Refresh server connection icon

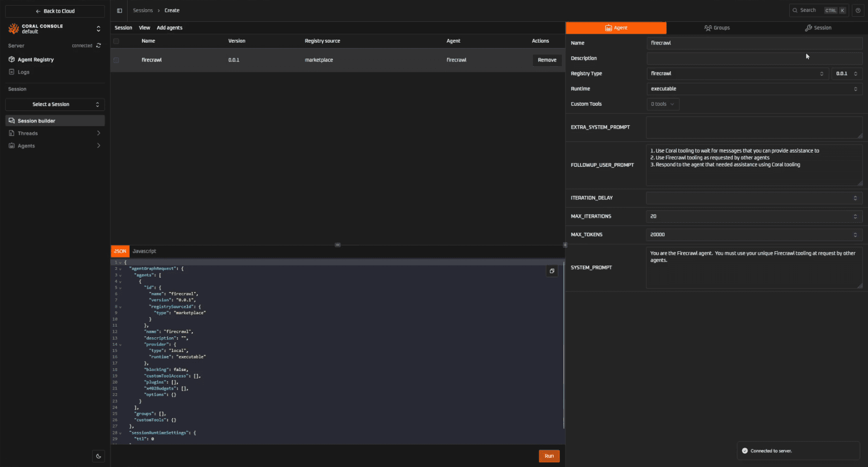[99, 45]
